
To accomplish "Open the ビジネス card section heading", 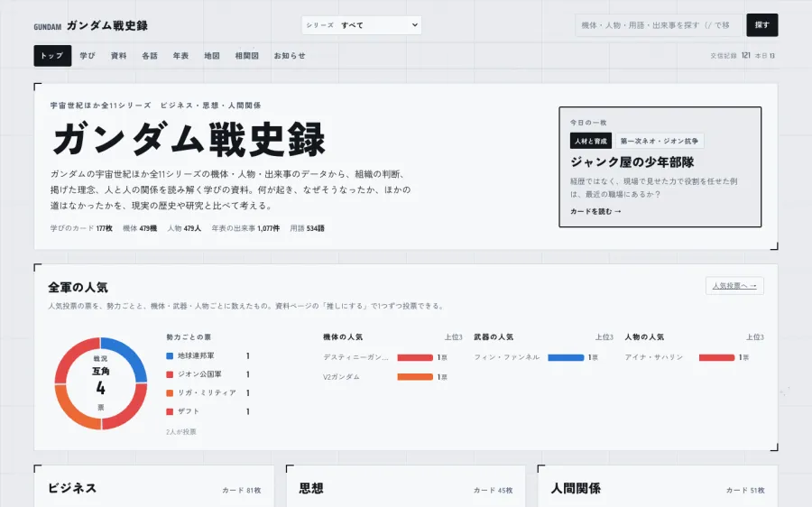I will coord(72,488).
